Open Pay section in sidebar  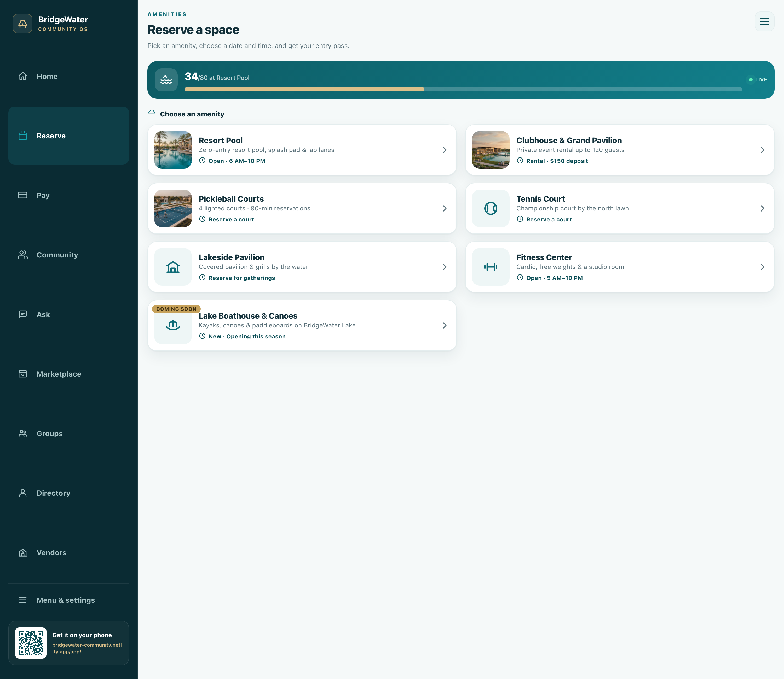click(x=69, y=195)
